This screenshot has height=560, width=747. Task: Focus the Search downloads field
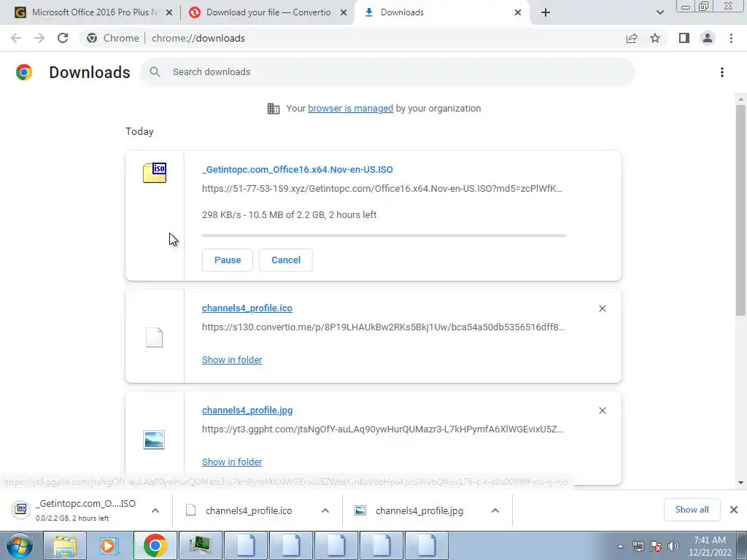tap(387, 72)
